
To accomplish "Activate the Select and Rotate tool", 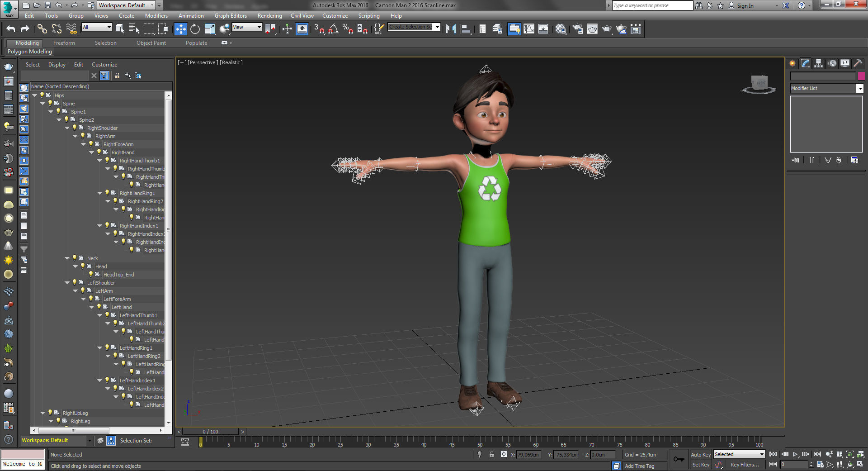I will point(195,29).
